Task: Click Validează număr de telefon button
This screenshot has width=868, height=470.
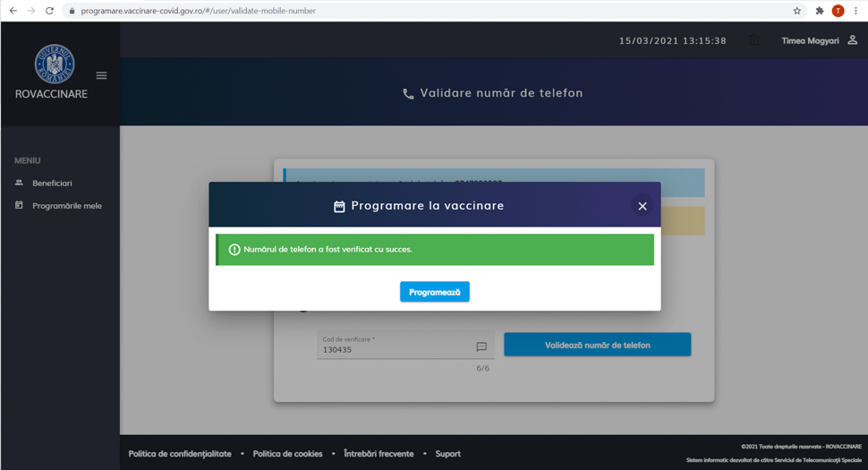Action: pyautogui.click(x=597, y=345)
